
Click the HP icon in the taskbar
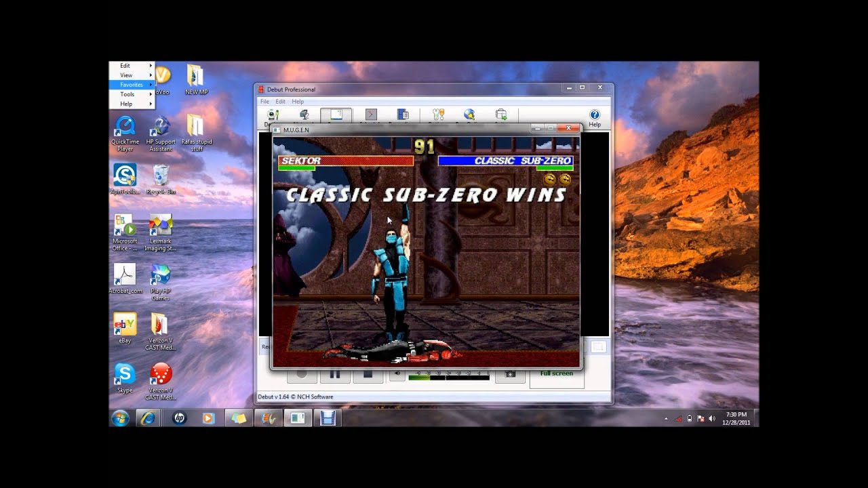179,418
